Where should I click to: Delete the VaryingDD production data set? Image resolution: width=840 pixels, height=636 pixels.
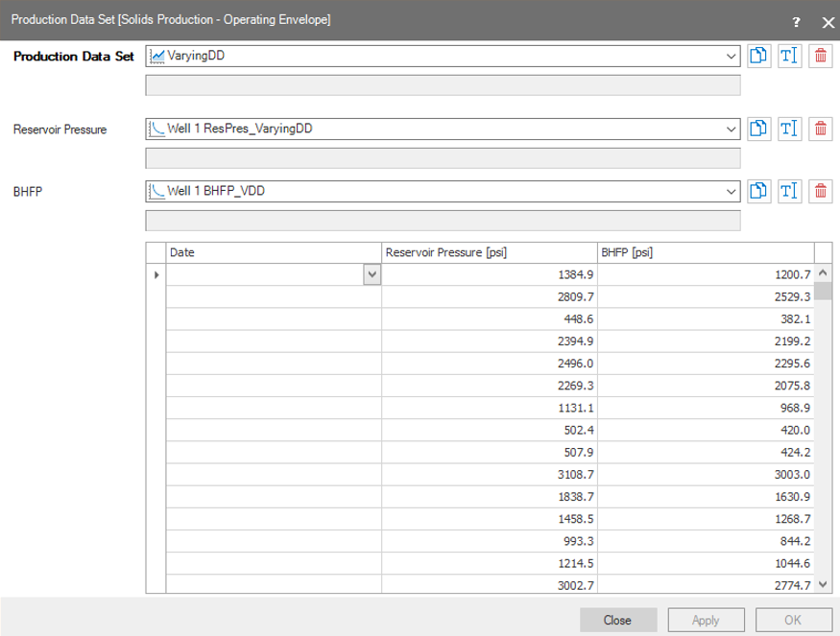click(821, 56)
